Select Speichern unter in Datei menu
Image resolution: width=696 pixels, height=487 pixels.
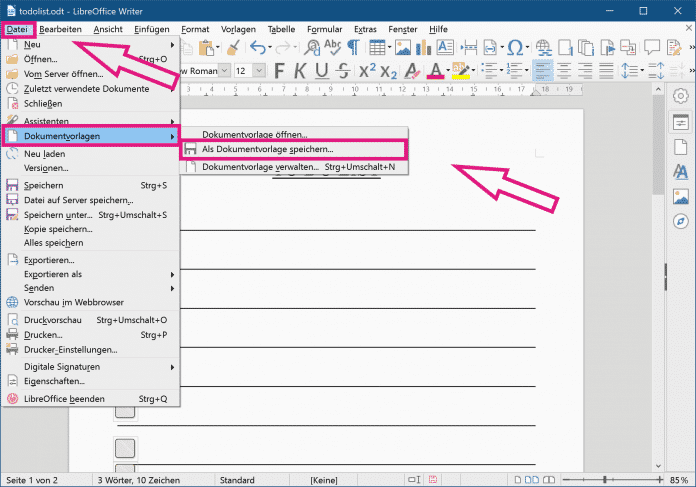tap(58, 214)
